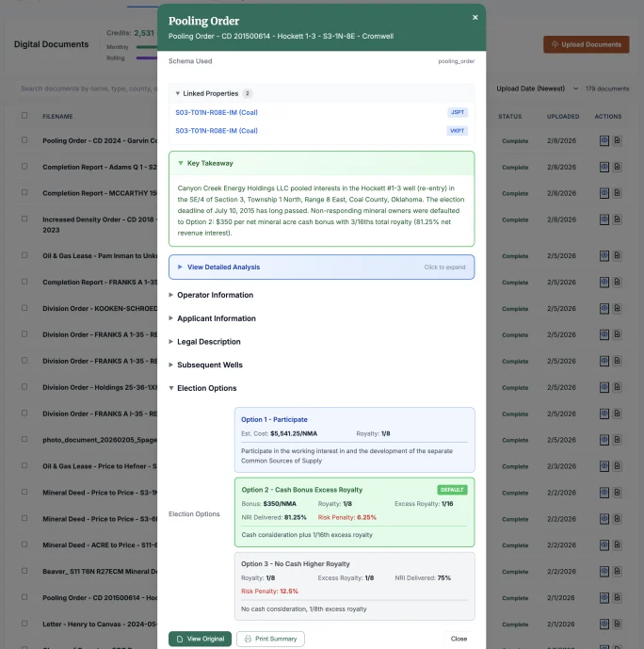
Task: Open Upload Date (Newest) sort dropdown
Action: point(537,89)
